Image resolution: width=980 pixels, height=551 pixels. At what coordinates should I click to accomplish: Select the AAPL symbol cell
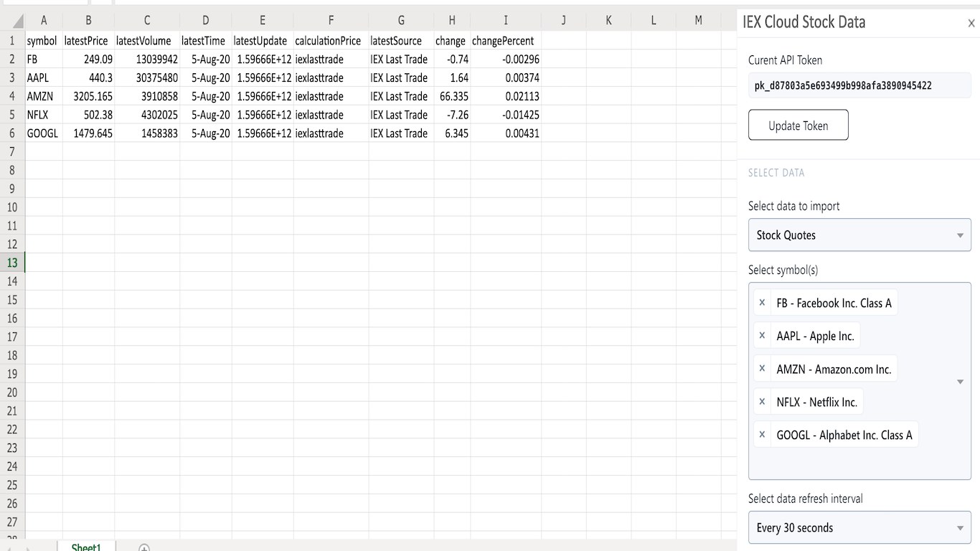click(x=44, y=77)
